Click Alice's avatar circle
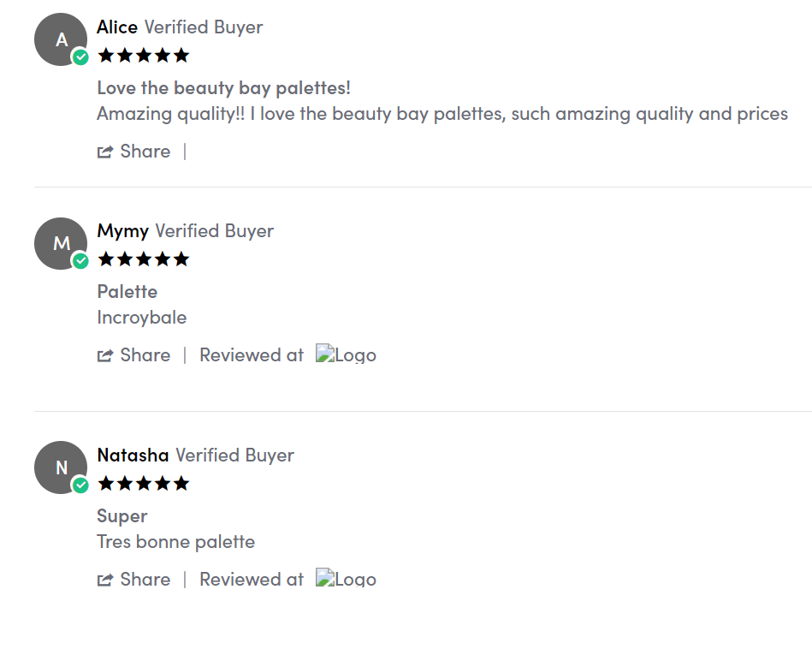The width and height of the screenshot is (812, 649). [60, 39]
